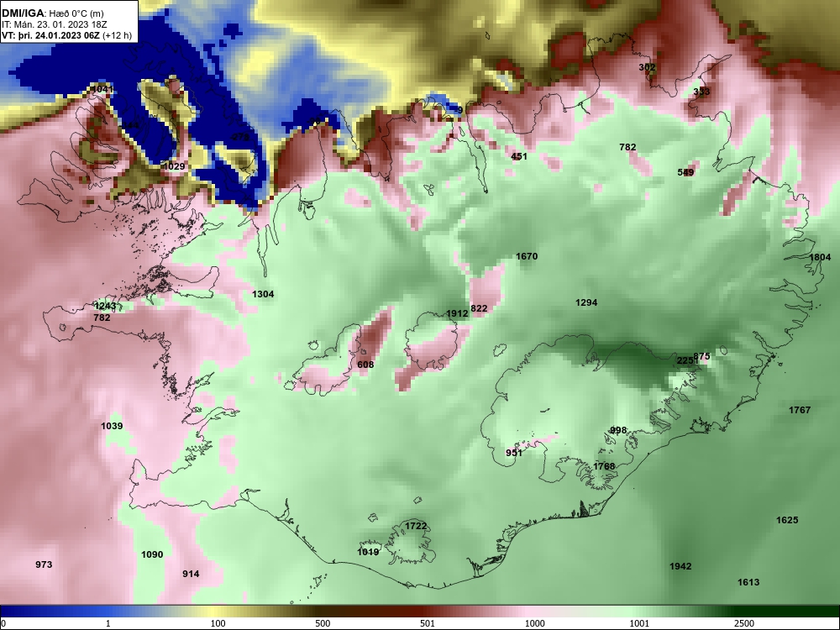The image size is (840, 630).
Task: Click the map value 1090
Action: click(152, 554)
